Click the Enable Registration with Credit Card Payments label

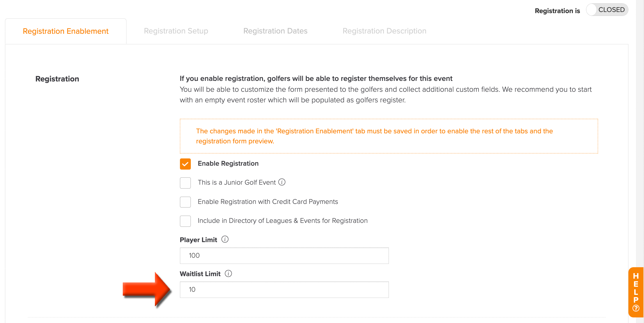268,202
